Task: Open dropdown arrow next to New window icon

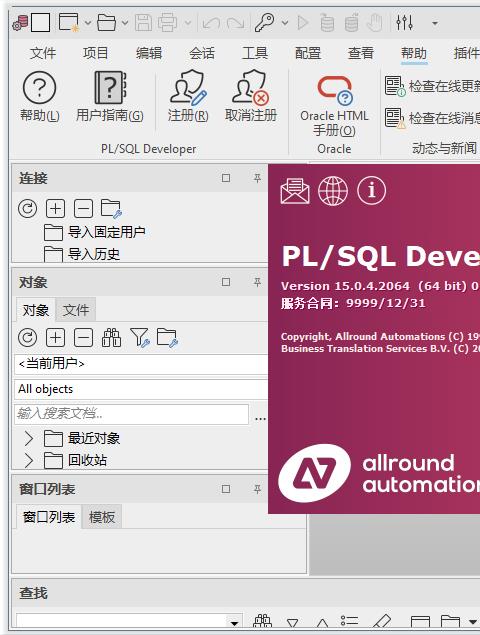Action: 88,23
